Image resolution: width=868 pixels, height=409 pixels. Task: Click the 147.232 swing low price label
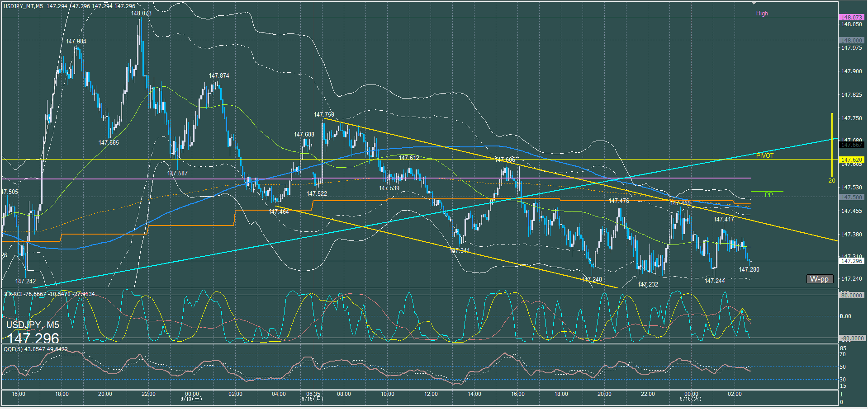click(x=648, y=284)
